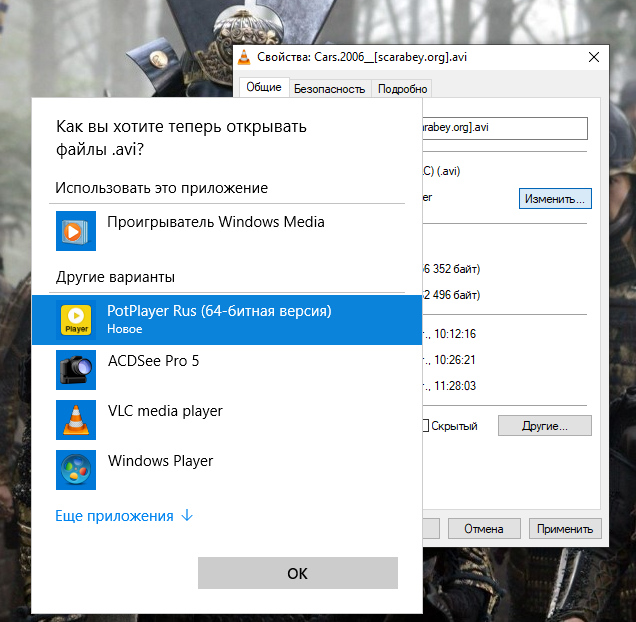Toggle the Скрытый checkbox
Image resolution: width=636 pixels, height=622 pixels.
[424, 426]
